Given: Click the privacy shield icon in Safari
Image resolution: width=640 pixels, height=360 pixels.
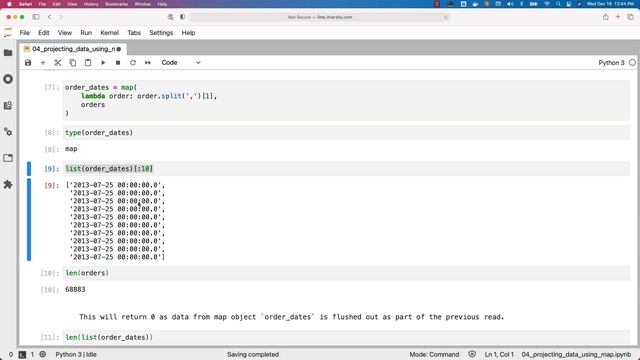Looking at the screenshot, I should [182, 17].
